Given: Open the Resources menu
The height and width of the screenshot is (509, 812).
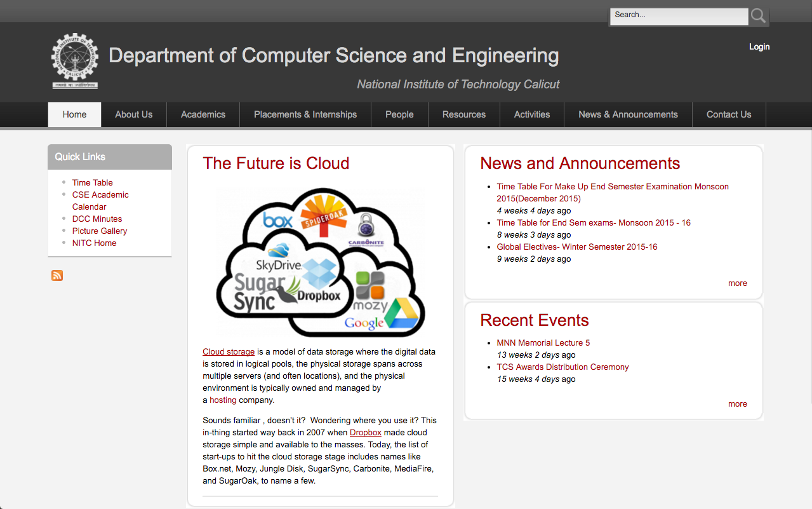Looking at the screenshot, I should point(464,114).
